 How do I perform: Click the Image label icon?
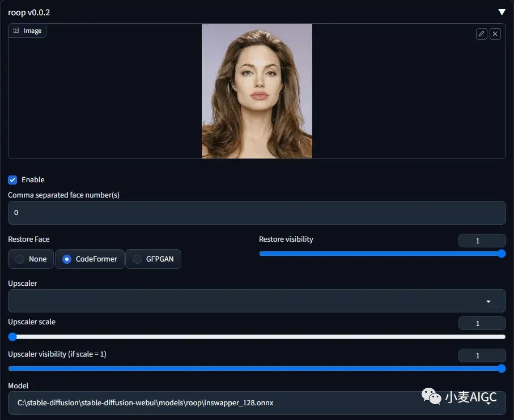click(x=16, y=31)
